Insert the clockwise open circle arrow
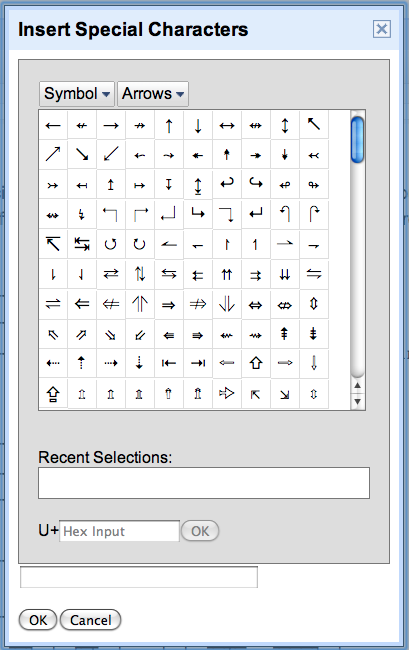The height and width of the screenshot is (650, 409). pyautogui.click(x=140, y=244)
